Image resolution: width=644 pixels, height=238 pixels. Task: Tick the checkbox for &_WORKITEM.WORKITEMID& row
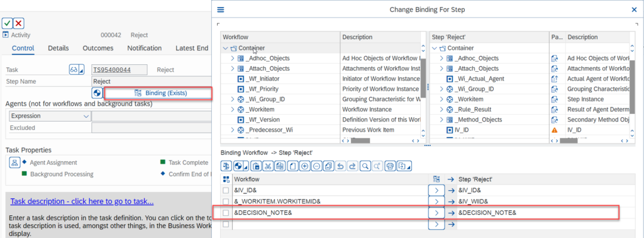(x=226, y=201)
